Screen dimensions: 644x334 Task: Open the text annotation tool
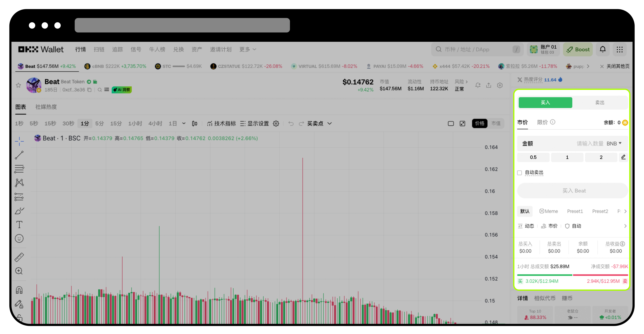[19, 224]
